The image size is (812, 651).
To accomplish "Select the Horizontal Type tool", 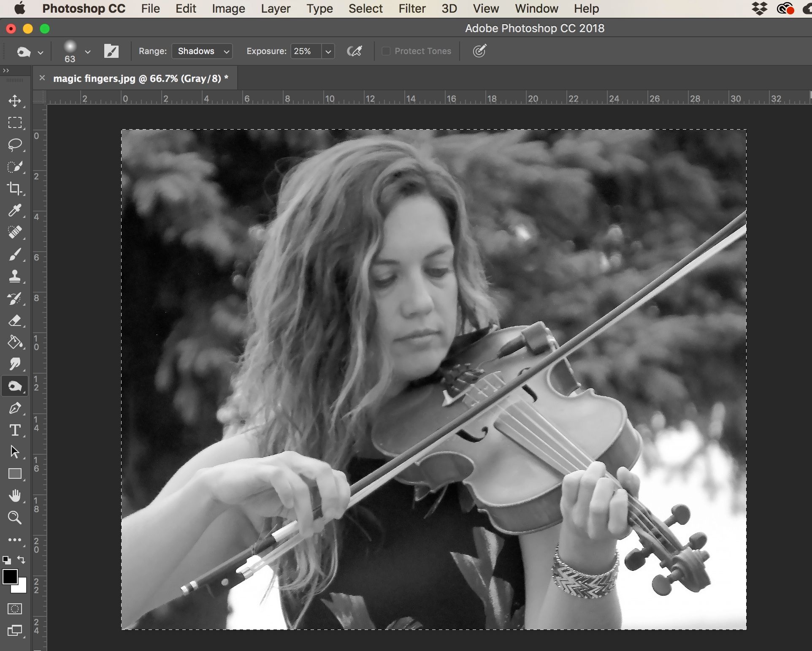I will coord(15,430).
